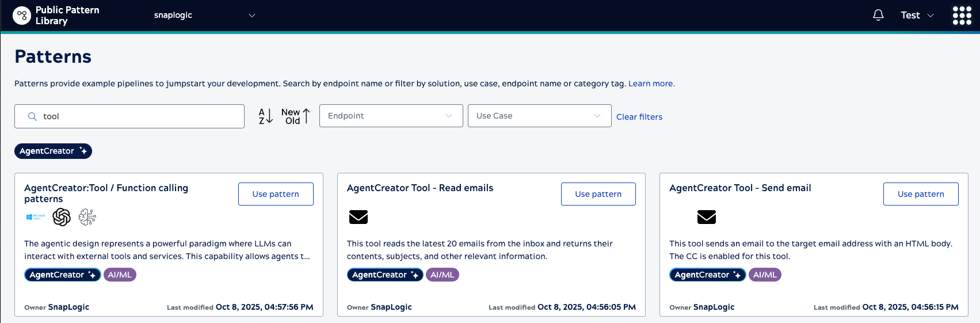Open the Test user menu
This screenshot has width=980, height=323.
(x=917, y=16)
